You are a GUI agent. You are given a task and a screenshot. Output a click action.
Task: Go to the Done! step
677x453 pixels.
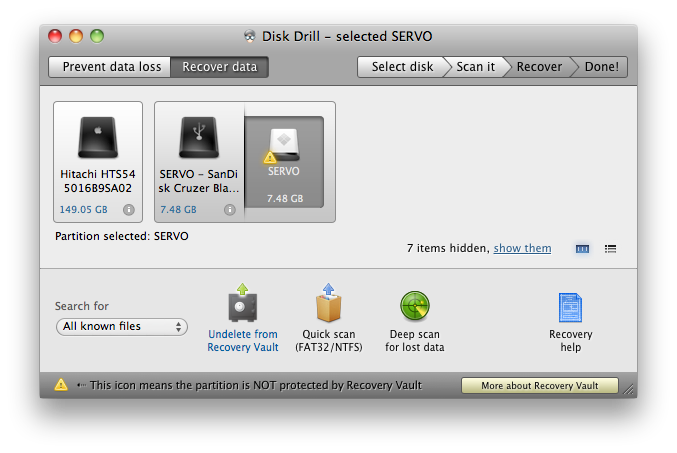pos(601,67)
